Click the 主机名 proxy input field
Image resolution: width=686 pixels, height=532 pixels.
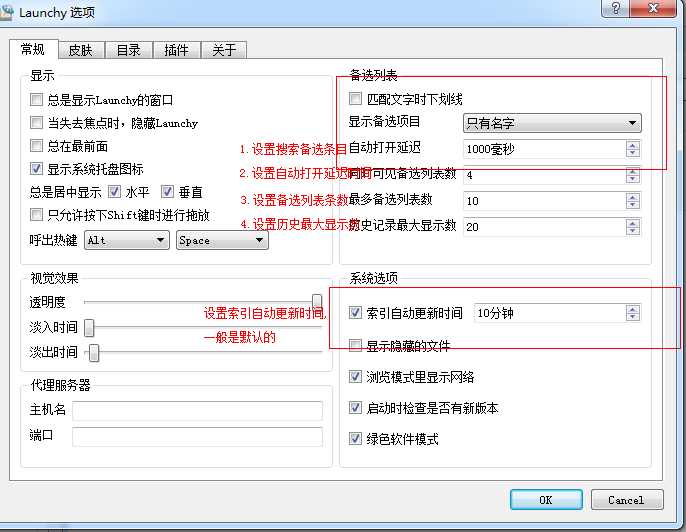point(197,410)
